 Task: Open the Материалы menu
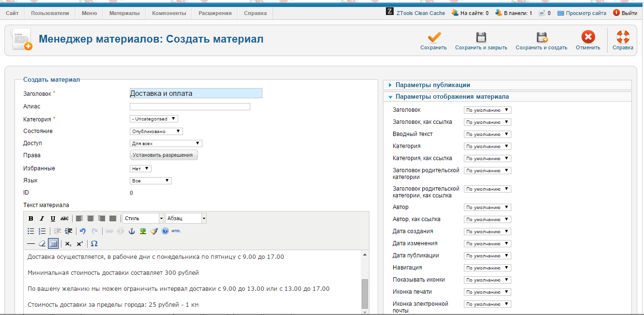[x=124, y=13]
